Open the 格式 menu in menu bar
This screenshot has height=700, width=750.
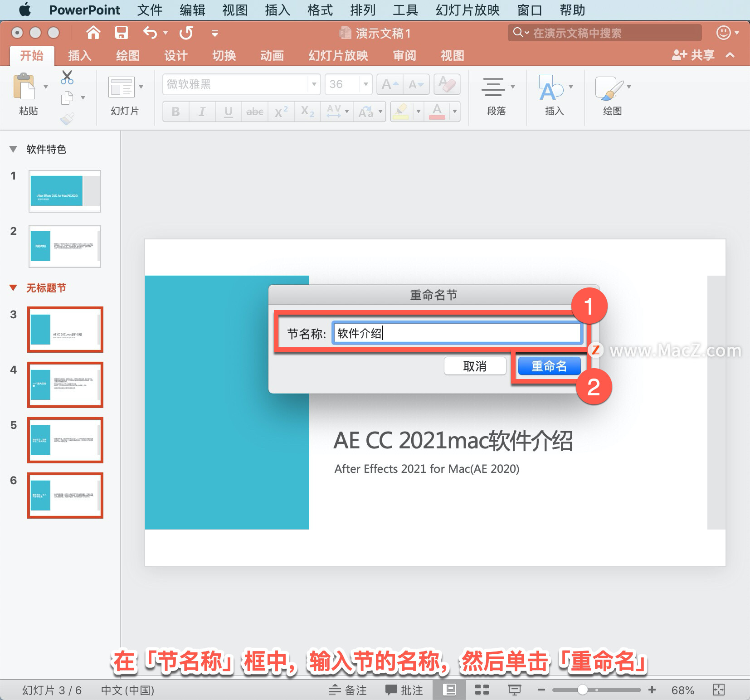(320, 10)
